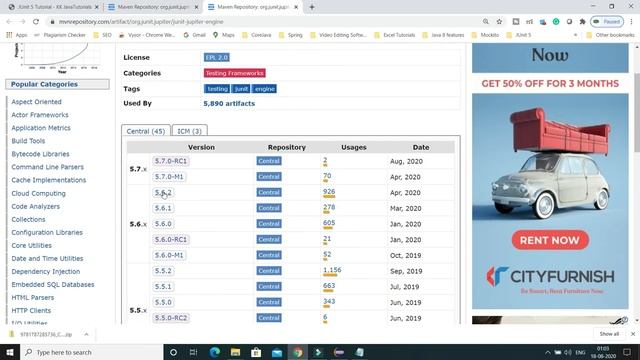
Task: Open the CoreJava bookmarks folder
Action: click(257, 35)
